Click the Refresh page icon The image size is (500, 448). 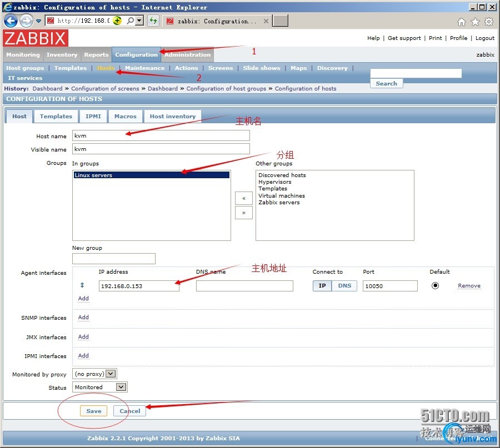point(153,21)
